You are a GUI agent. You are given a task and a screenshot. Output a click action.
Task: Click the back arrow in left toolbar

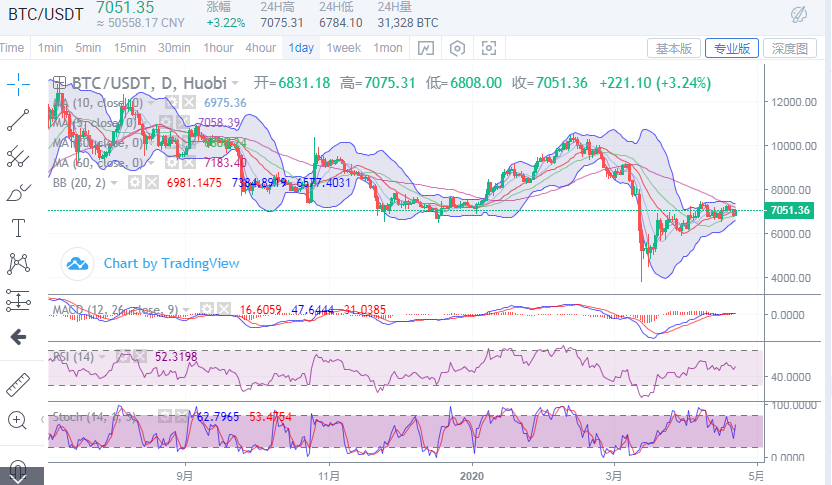(18, 336)
